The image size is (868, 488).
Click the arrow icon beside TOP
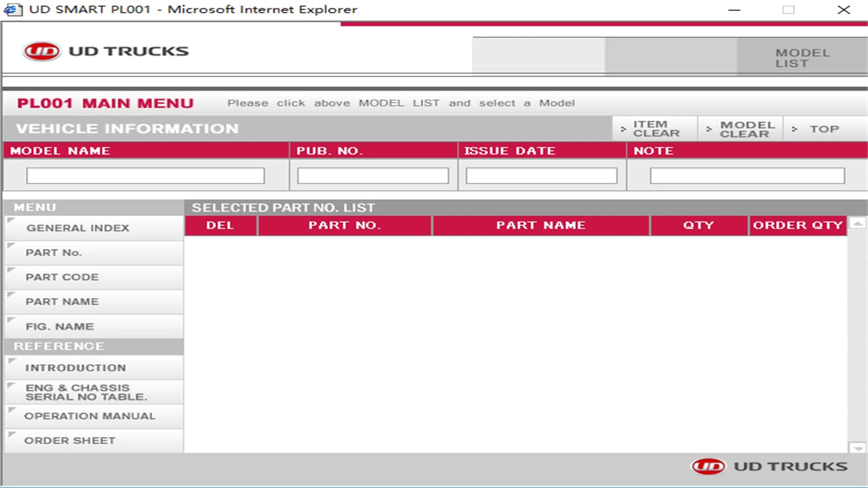[x=794, y=129]
